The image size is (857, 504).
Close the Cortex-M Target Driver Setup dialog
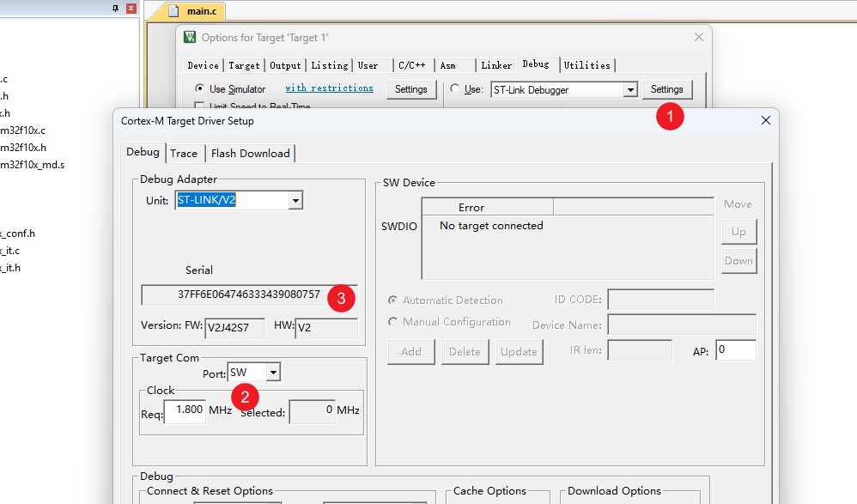click(x=766, y=121)
